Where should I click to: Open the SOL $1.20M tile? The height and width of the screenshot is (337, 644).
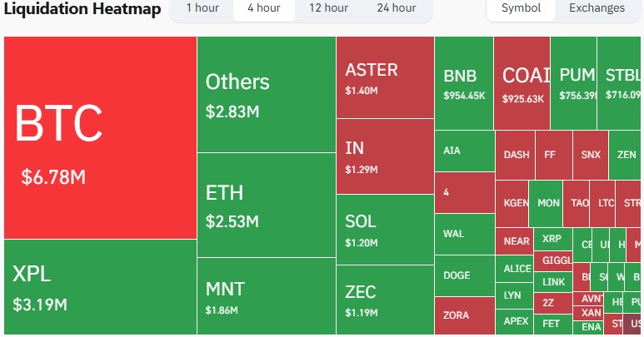(385, 228)
